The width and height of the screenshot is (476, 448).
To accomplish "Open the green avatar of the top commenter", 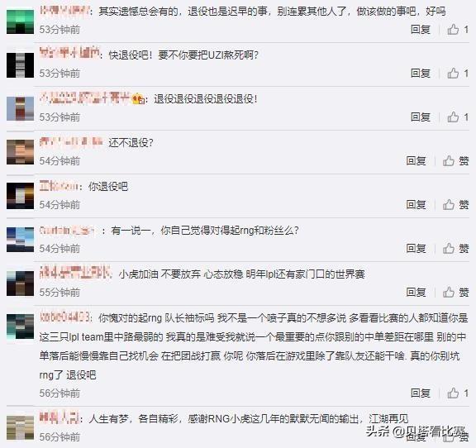I will tap(20, 21).
